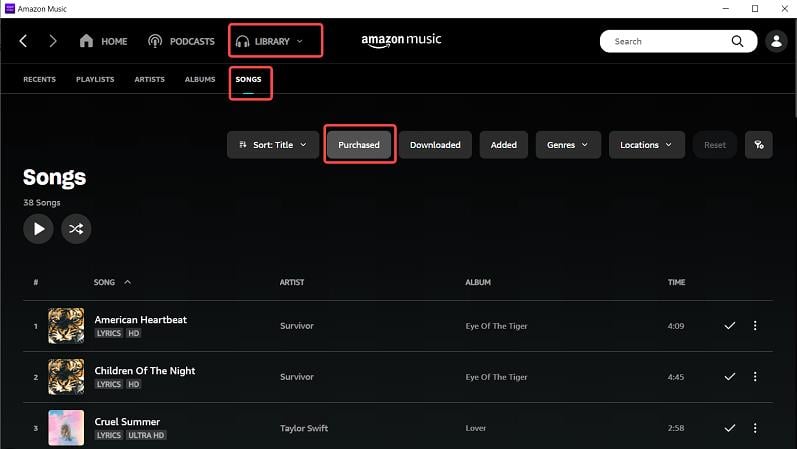Viewport: 797px width, 449px height.
Task: Sort by the Artist column header
Action: click(292, 282)
